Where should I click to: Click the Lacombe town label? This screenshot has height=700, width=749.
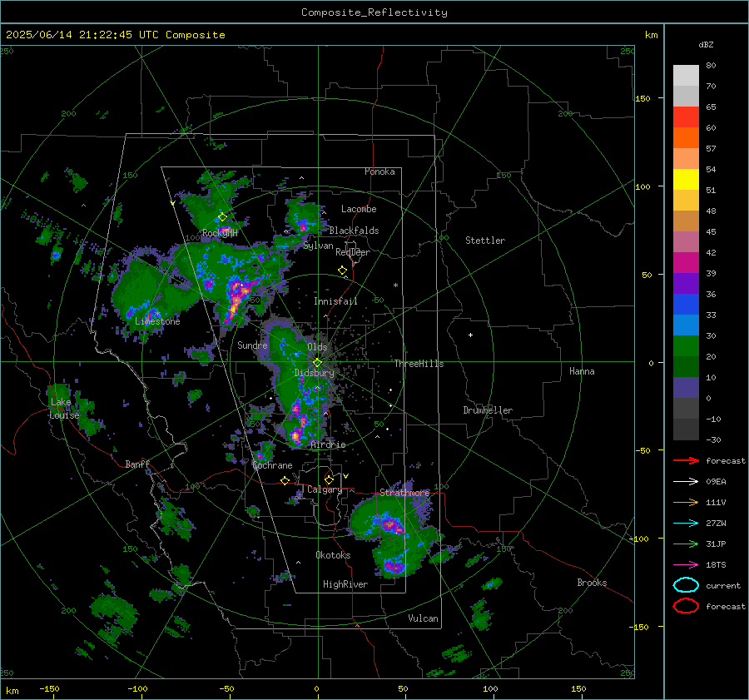pyautogui.click(x=359, y=209)
